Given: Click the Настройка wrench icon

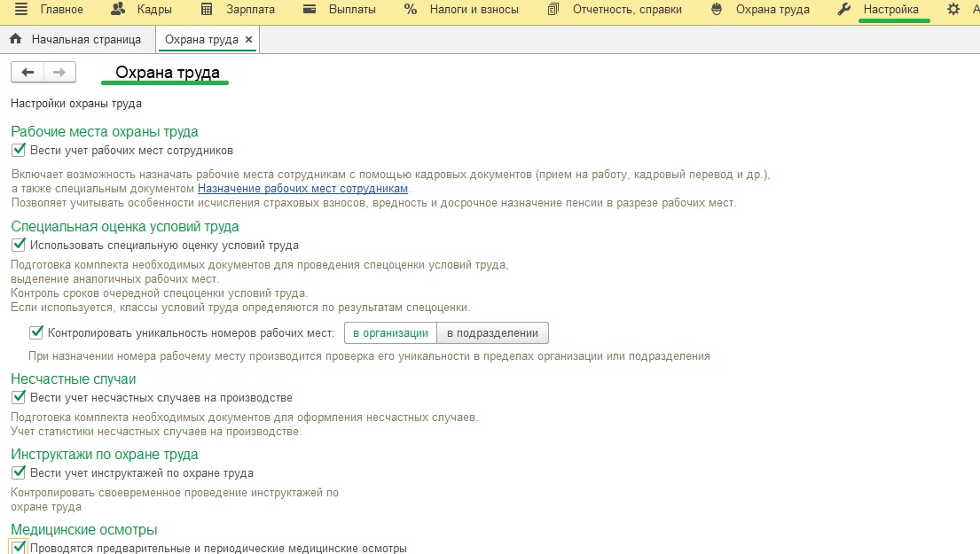Looking at the screenshot, I should click(843, 10).
